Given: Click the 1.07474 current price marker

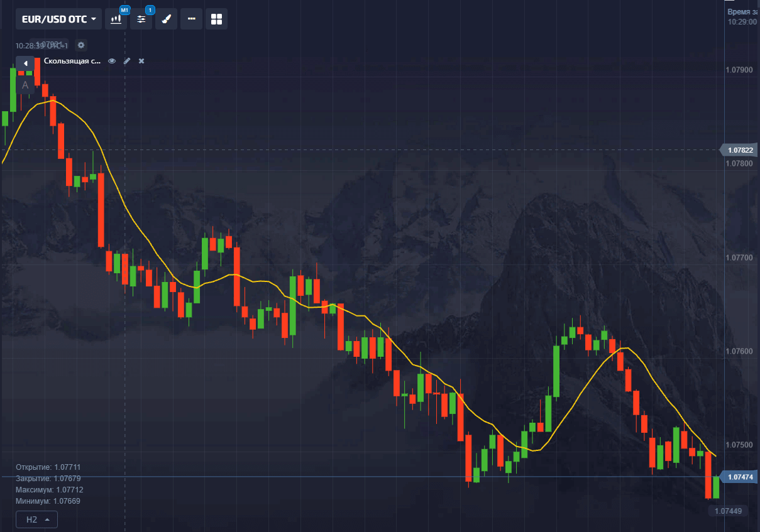Looking at the screenshot, I should (x=739, y=477).
